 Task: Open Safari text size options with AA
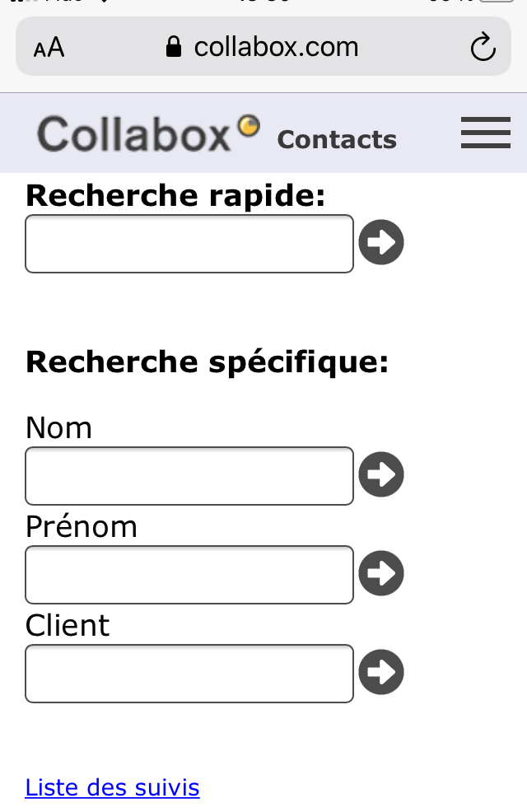pyautogui.click(x=48, y=47)
